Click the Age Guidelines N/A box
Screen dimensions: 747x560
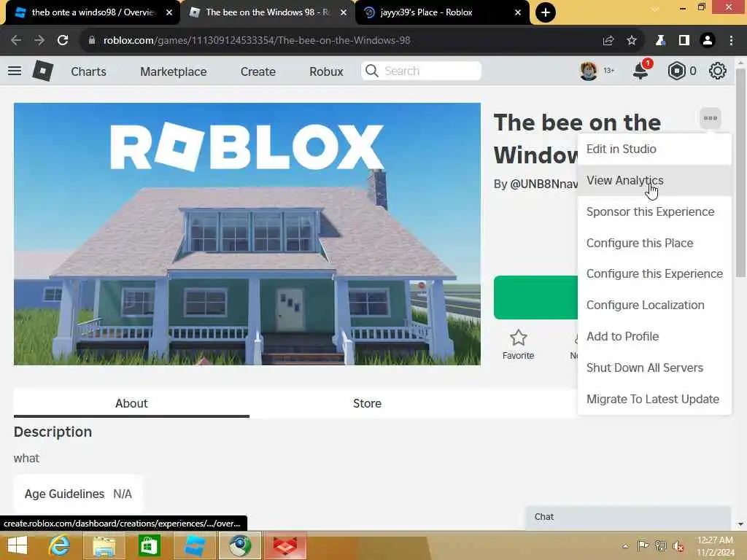coord(78,494)
